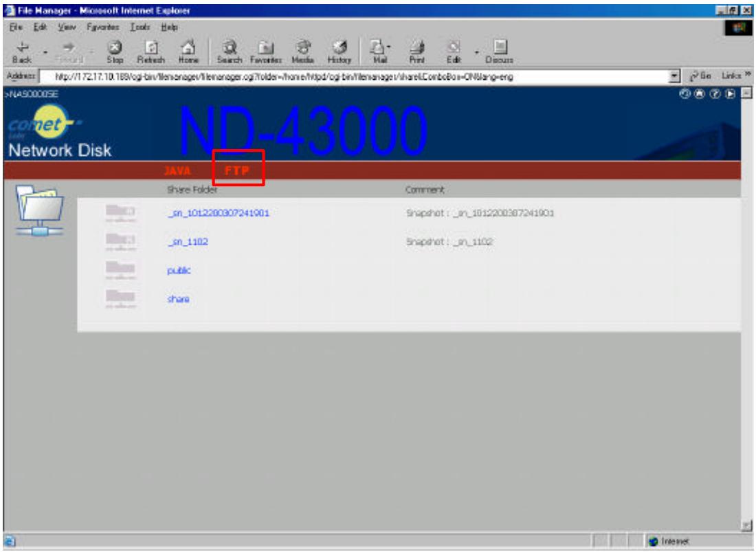
Task: Expand the Address bar dropdown
Action: point(674,77)
